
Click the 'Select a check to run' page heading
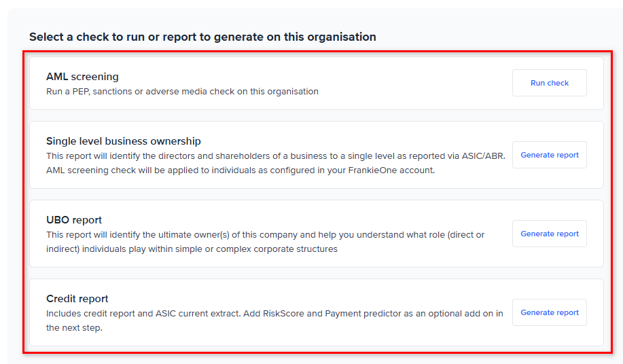click(202, 37)
